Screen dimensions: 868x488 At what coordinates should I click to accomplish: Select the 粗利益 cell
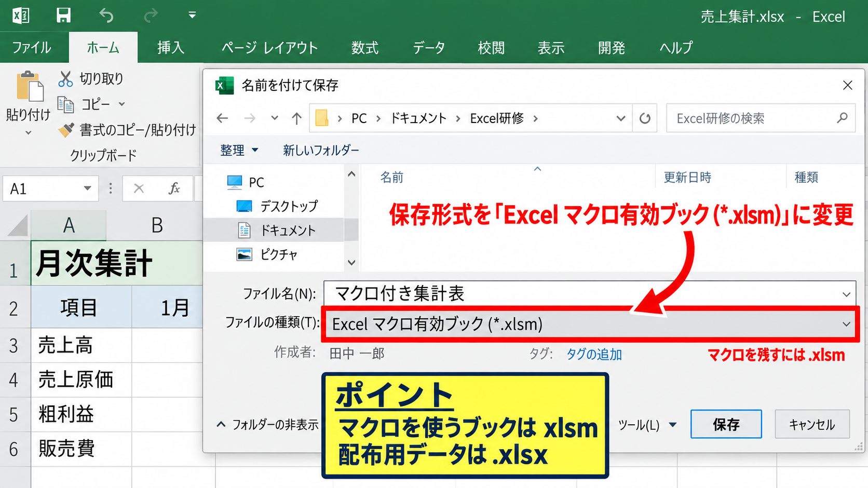pyautogui.click(x=82, y=414)
